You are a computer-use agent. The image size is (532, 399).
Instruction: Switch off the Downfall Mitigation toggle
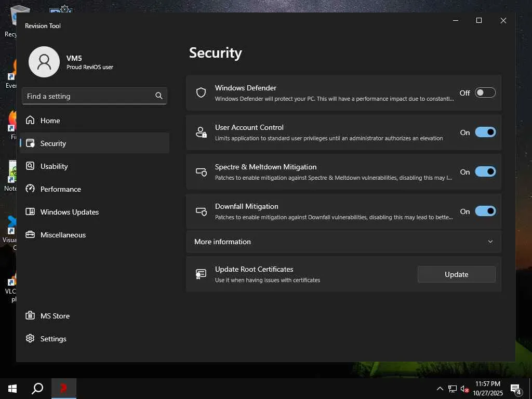(x=485, y=211)
